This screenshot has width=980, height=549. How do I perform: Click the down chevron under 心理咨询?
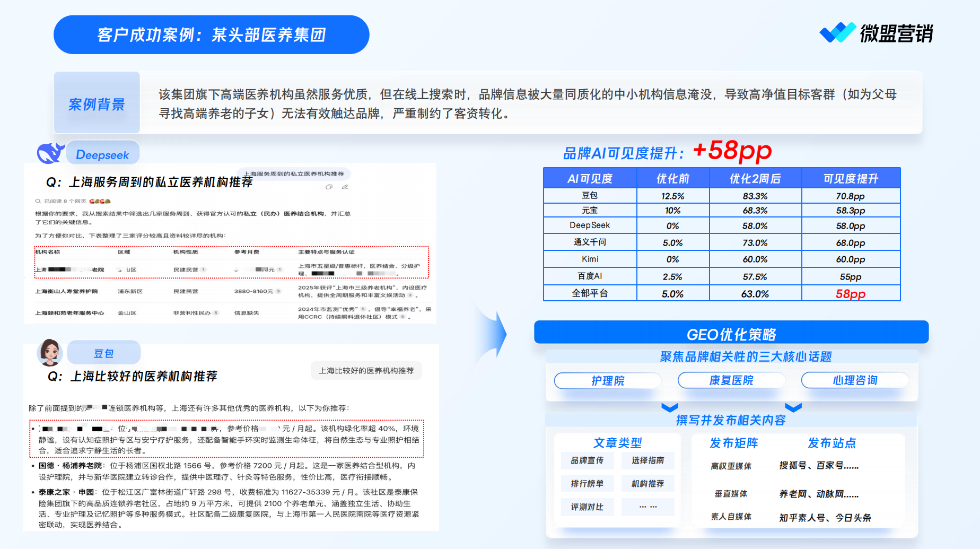[x=793, y=407]
